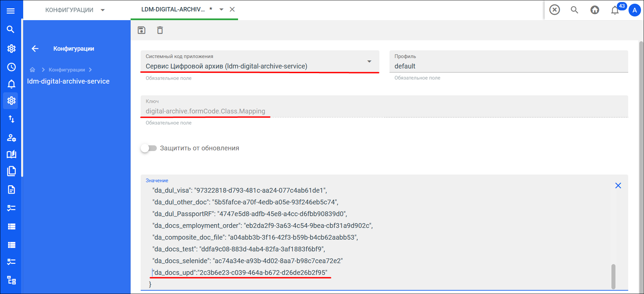Click the circled X icon in top bar
The image size is (644, 294).
click(x=555, y=10)
